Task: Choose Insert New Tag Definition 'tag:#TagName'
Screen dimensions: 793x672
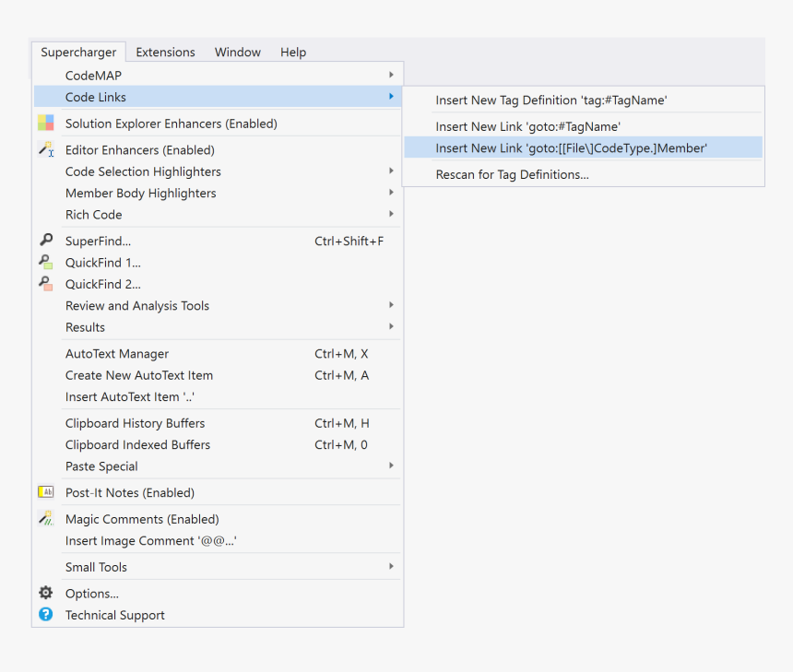Action: [583, 100]
